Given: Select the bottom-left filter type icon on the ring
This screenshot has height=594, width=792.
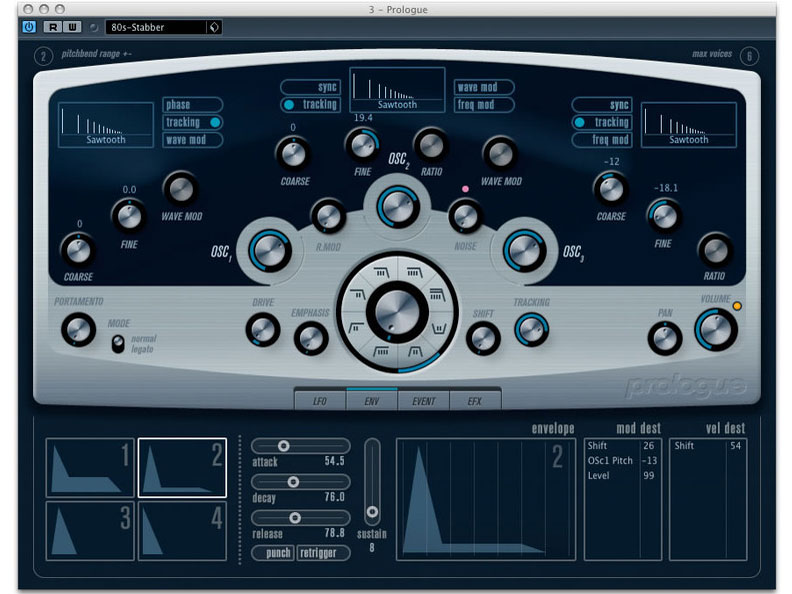Looking at the screenshot, I should coord(380,351).
